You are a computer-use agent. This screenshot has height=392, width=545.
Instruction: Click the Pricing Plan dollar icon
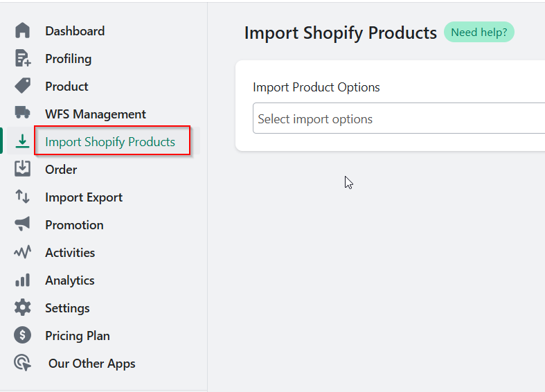(23, 335)
